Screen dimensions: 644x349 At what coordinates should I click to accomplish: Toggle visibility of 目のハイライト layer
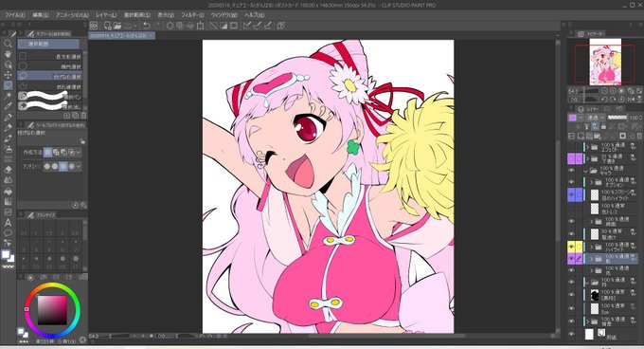point(571,194)
